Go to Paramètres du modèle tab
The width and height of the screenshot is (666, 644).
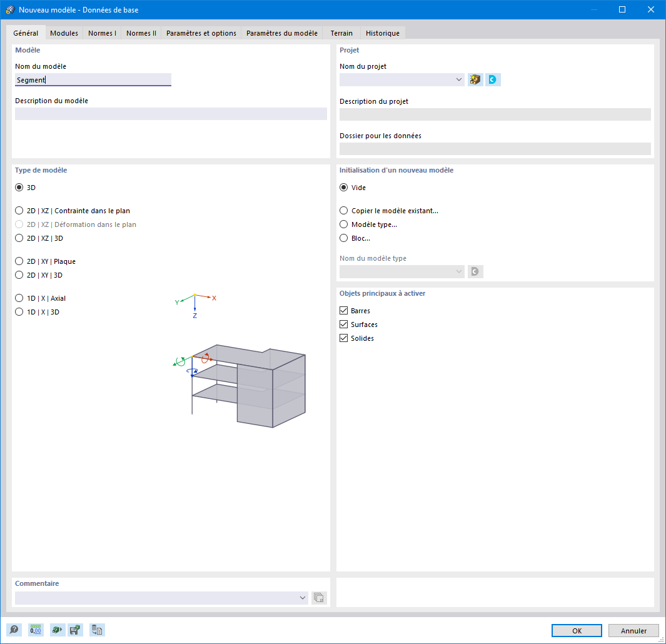tap(281, 33)
